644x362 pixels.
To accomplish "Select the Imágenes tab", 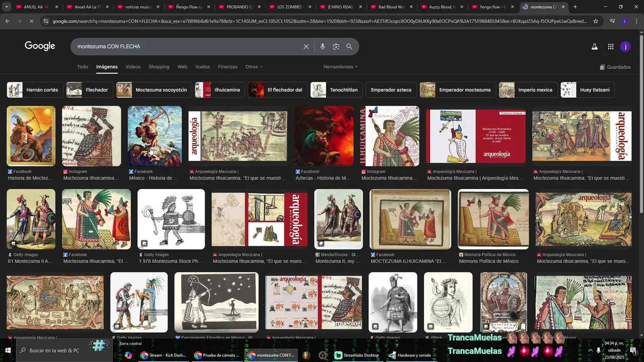I will coord(107,67).
